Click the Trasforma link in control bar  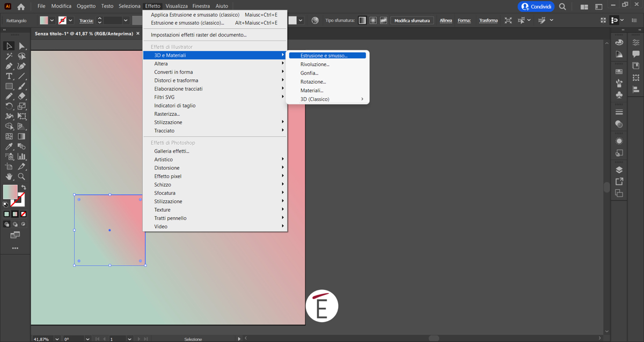488,20
